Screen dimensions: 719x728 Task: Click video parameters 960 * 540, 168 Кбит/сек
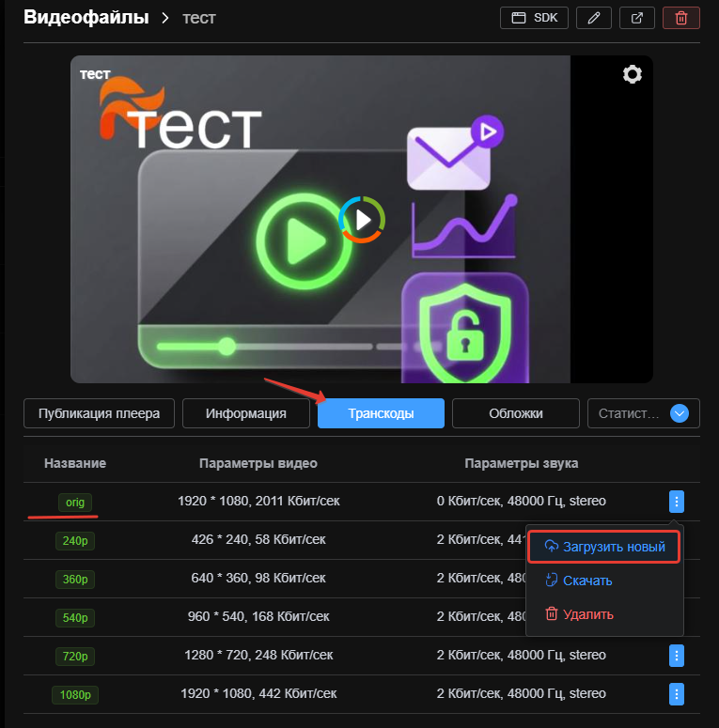pos(258,616)
